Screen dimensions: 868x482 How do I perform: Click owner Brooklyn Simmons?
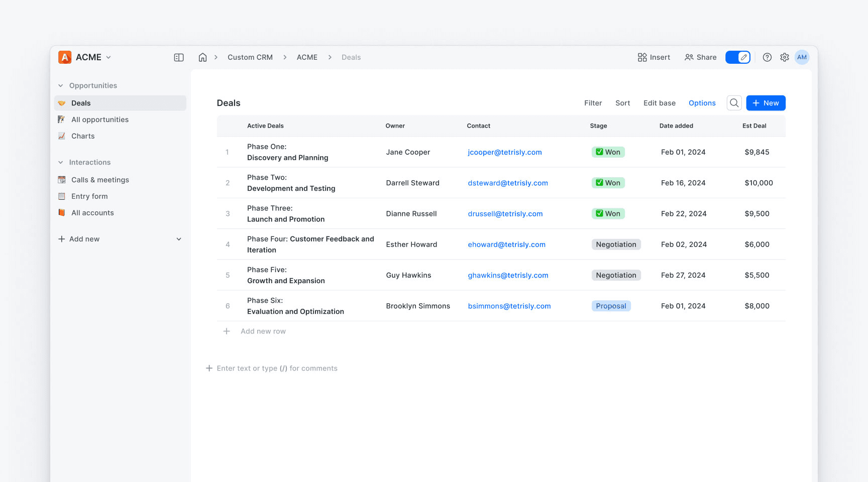click(418, 306)
